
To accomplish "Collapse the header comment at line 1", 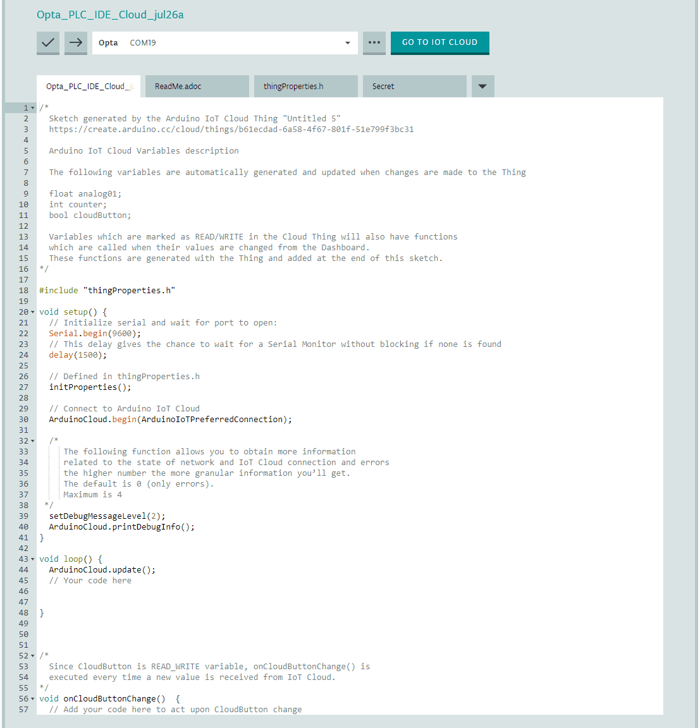I will (33, 108).
